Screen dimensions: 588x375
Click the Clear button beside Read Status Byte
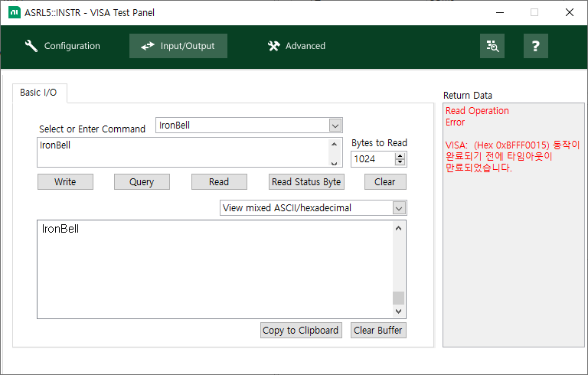[385, 182]
